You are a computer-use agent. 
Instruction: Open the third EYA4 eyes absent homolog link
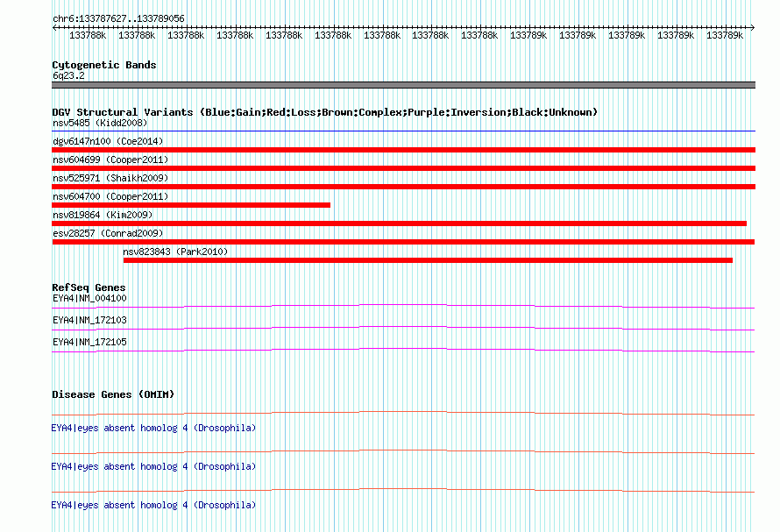(x=153, y=505)
